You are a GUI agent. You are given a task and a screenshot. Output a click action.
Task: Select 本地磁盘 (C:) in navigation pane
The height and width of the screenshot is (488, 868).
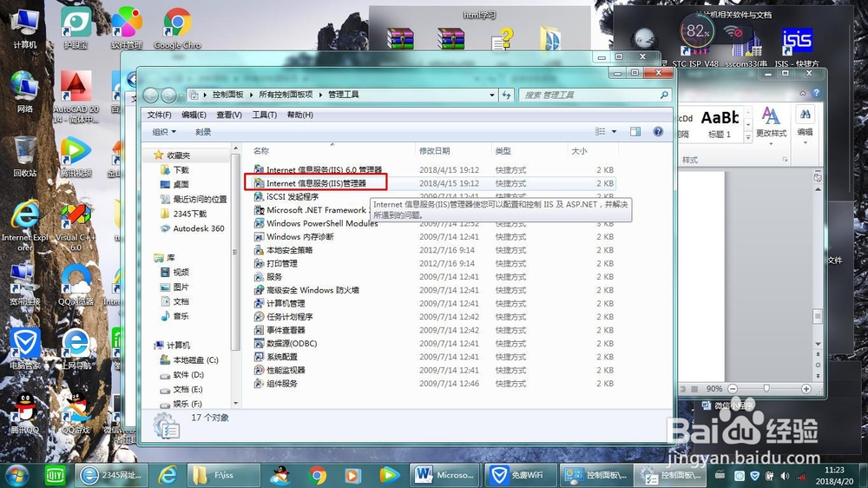(189, 360)
